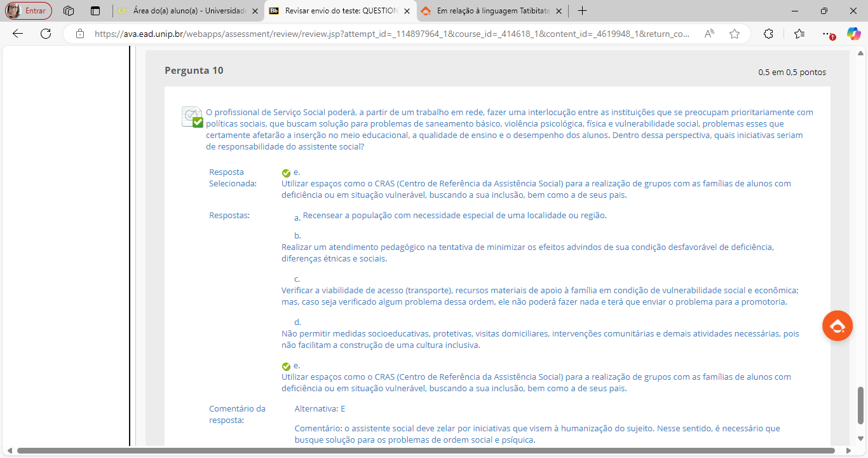Viewport: 868px width, 458px height.
Task: Toggle the vertical tabs icon
Action: (x=95, y=11)
